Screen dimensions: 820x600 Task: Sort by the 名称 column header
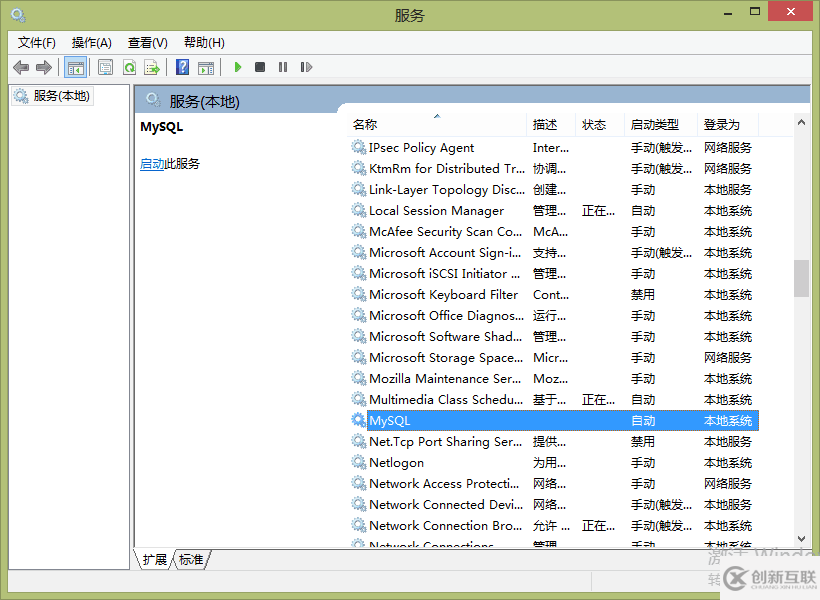(437, 124)
